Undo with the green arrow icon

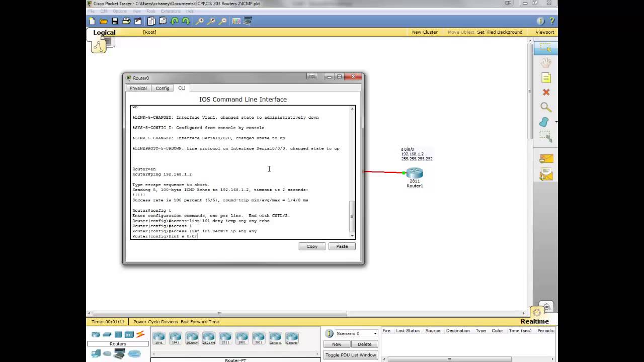coord(175,21)
